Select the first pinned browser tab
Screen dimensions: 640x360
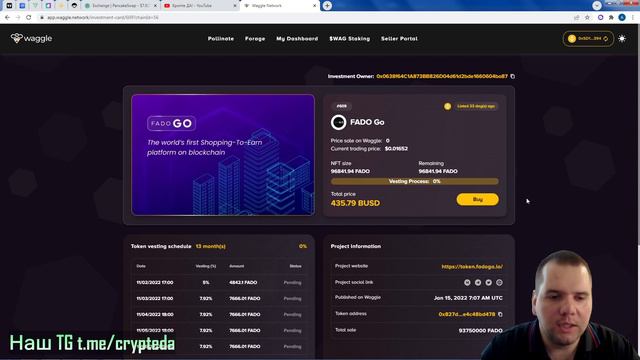click(x=9, y=6)
